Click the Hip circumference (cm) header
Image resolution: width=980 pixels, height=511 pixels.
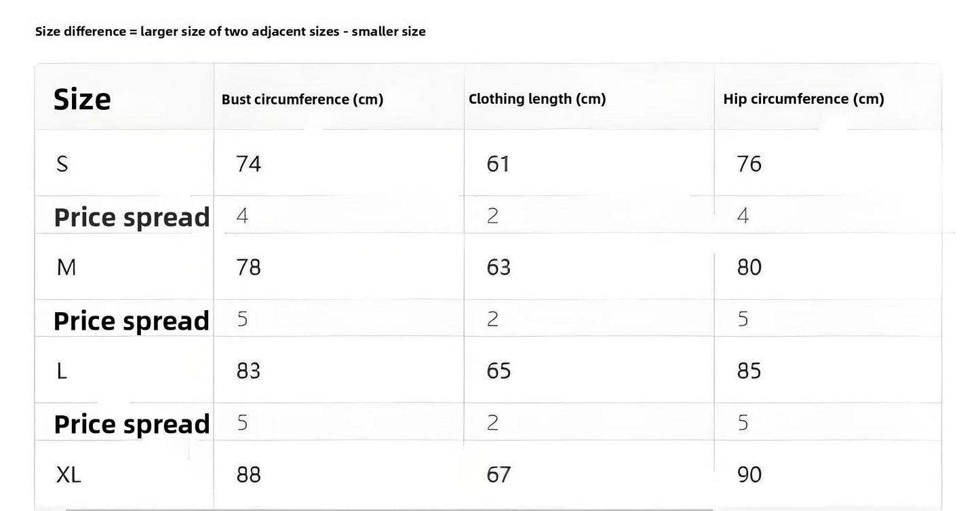point(804,99)
